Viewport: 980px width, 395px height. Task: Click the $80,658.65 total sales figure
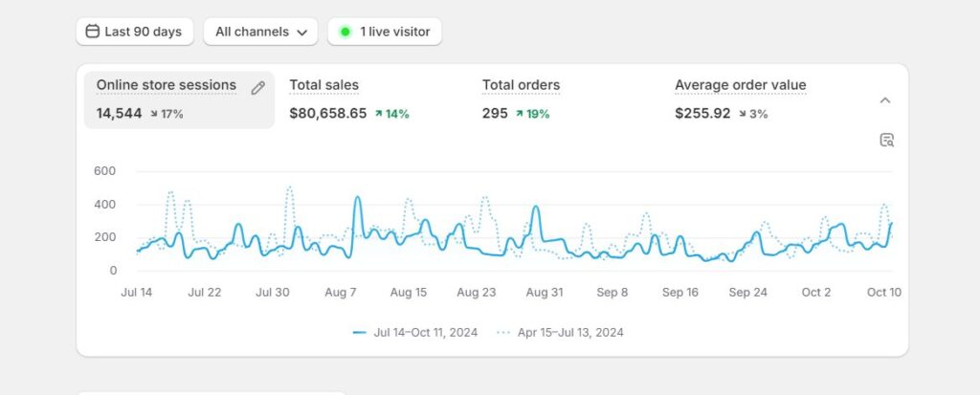(x=328, y=114)
